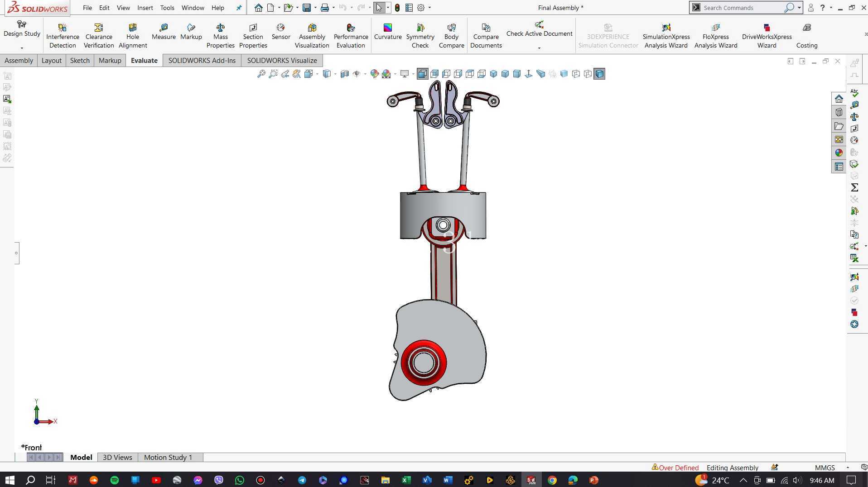Open the Interference Detection tool
This screenshot has height=487, width=868.
pyautogui.click(x=63, y=35)
